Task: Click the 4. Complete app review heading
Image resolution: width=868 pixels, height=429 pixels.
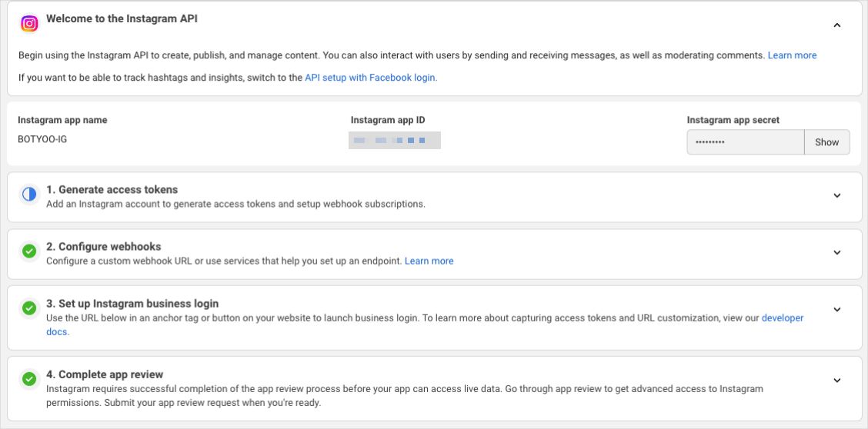Action: 105,374
